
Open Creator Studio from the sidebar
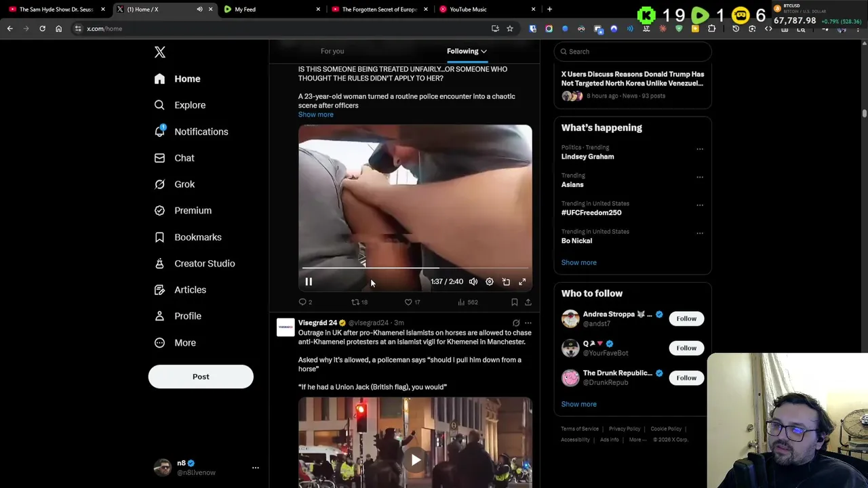tap(195, 264)
